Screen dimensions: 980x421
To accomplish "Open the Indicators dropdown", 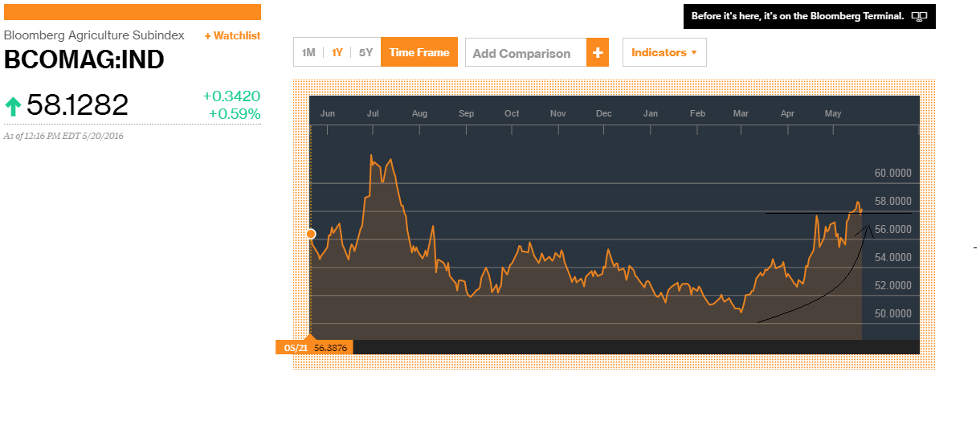I will tap(664, 52).
